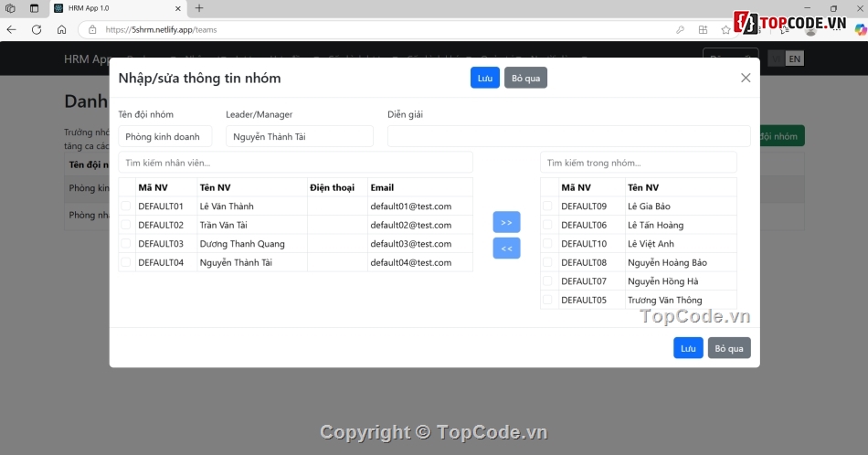Check the DEFAULT04 Nguyễn Thành Tài checkbox
The height and width of the screenshot is (455, 868).
[x=126, y=262]
